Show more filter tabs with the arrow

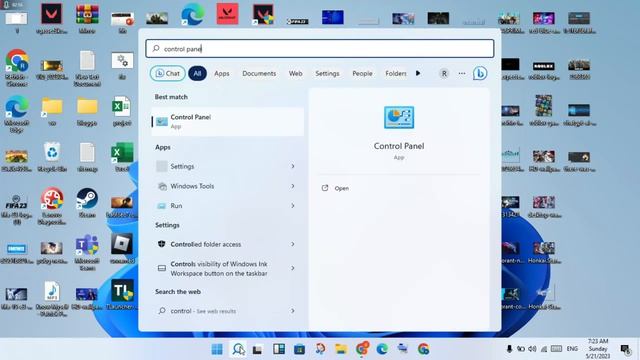coord(418,73)
